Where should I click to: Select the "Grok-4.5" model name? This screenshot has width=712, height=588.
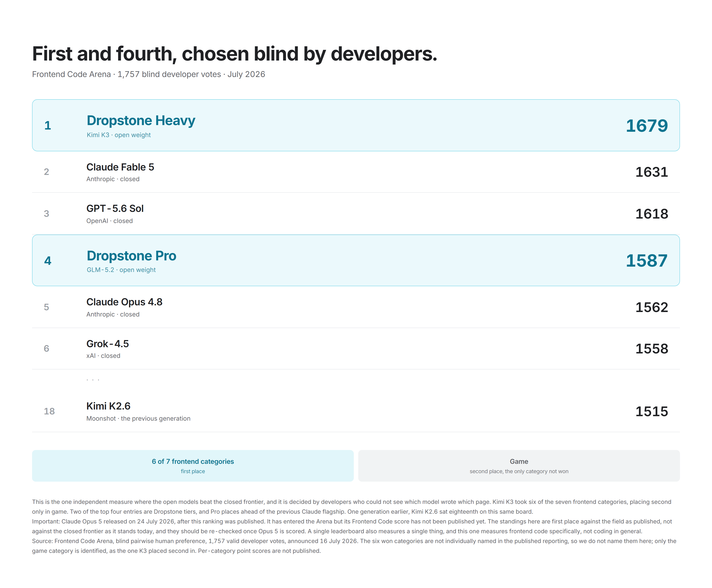(107, 343)
